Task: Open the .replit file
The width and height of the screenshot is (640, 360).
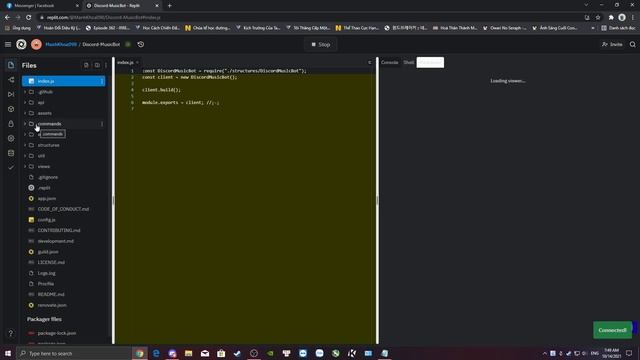Action: pos(44,188)
